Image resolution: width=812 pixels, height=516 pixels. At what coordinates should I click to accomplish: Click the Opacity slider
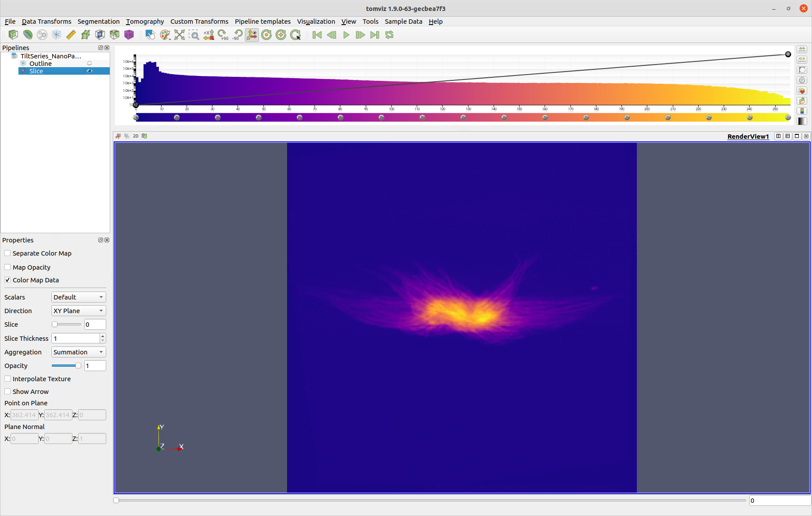[66, 366]
